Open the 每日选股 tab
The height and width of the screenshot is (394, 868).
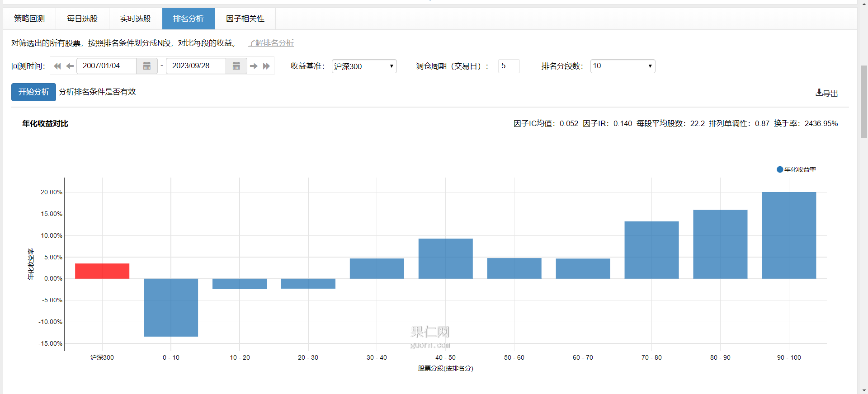(x=82, y=19)
